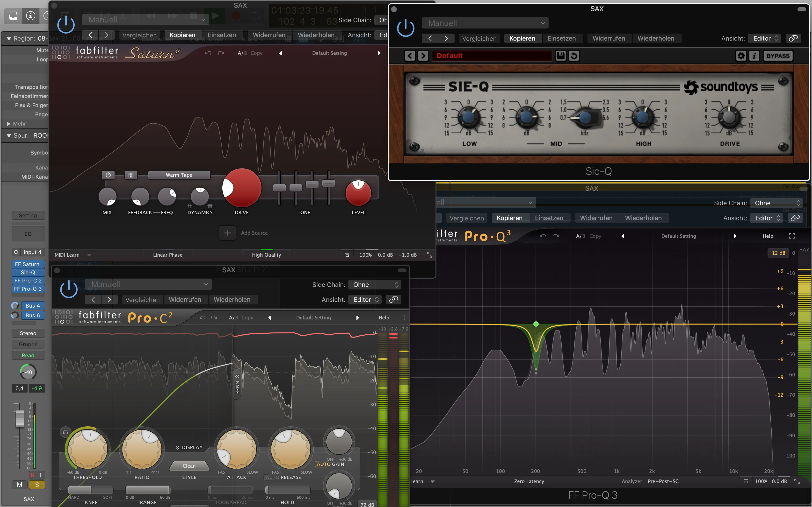Click the Add Source plus button
This screenshot has height=507, width=812.
227,233
